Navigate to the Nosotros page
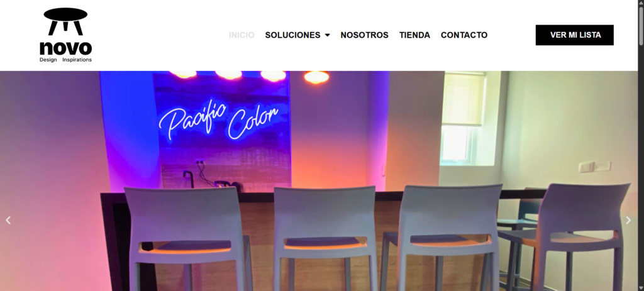644x291 pixels. coord(364,35)
